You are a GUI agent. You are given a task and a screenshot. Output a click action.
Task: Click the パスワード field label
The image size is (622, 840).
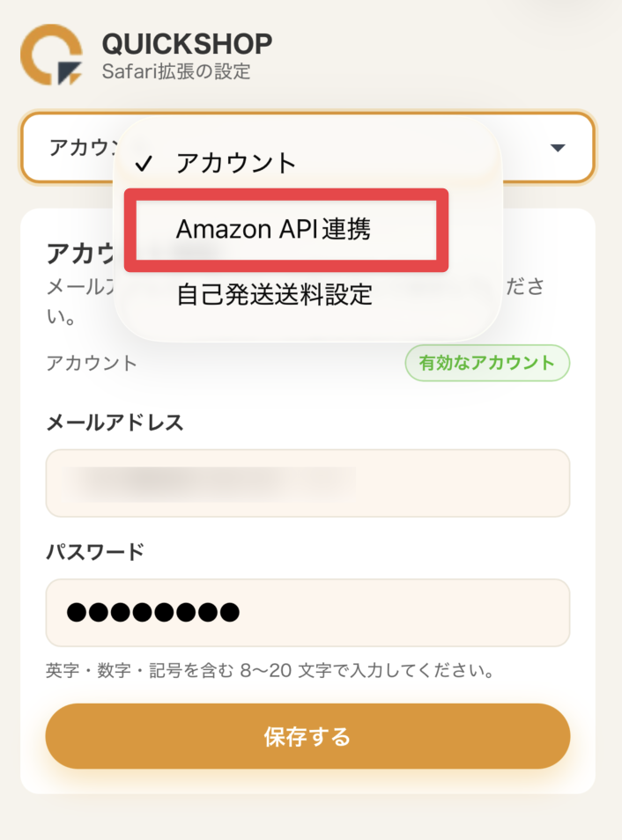(x=94, y=552)
